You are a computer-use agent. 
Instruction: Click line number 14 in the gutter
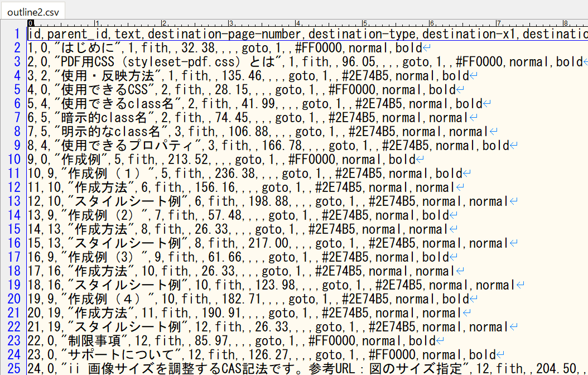pos(14,215)
